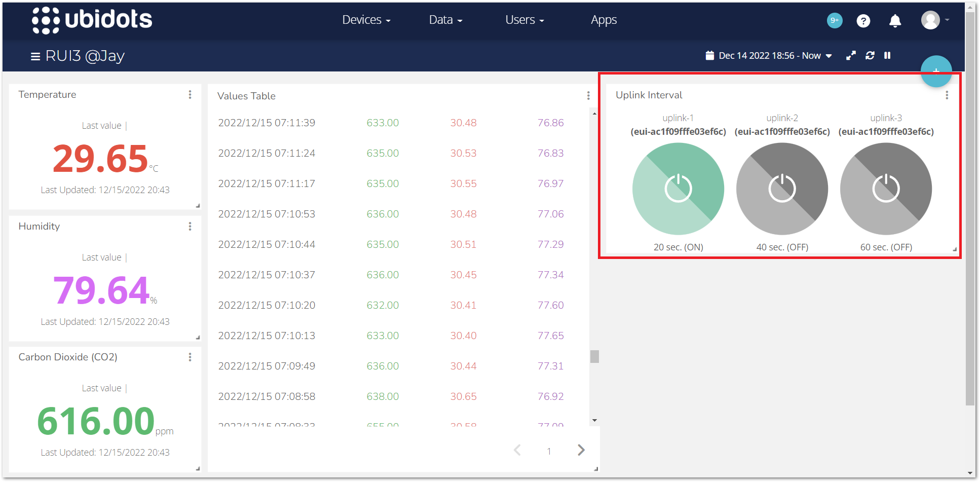This screenshot has height=482, width=980.
Task: Open the dashboard hamburger menu
Action: [x=35, y=56]
